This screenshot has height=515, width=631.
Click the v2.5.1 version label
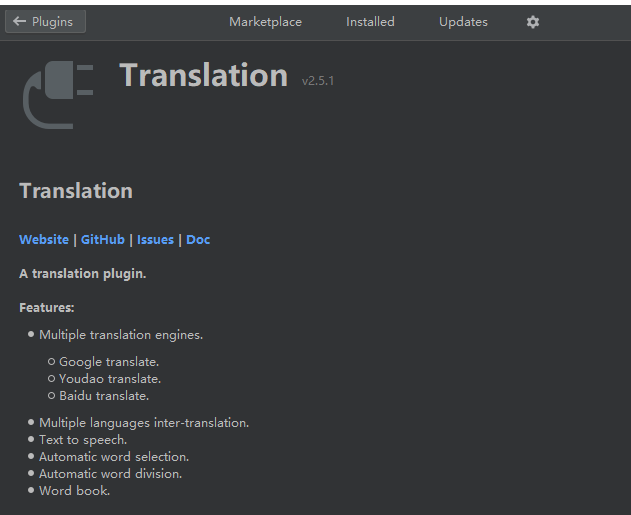pos(318,81)
